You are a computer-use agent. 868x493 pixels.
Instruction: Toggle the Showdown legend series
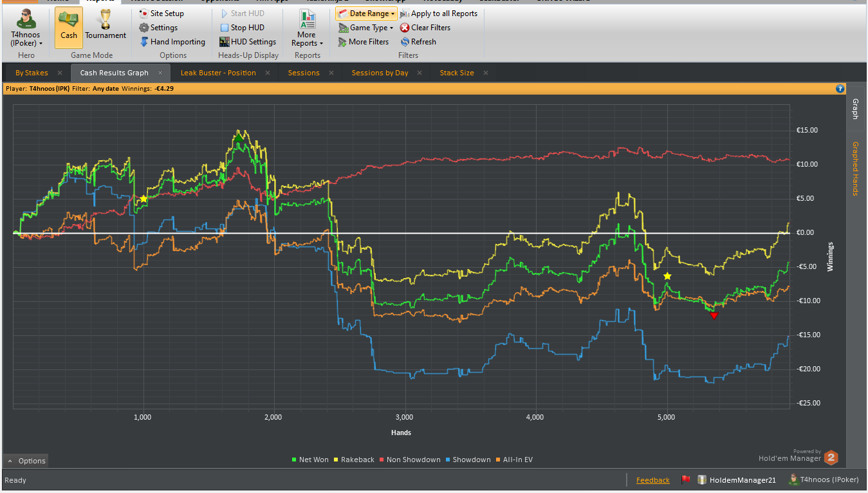tap(468, 460)
